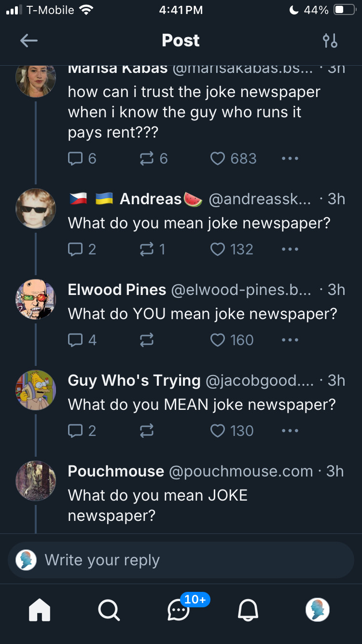Image resolution: width=362 pixels, height=644 pixels.
Task: Reply to Marisa Kabas's post
Action: tap(82, 158)
